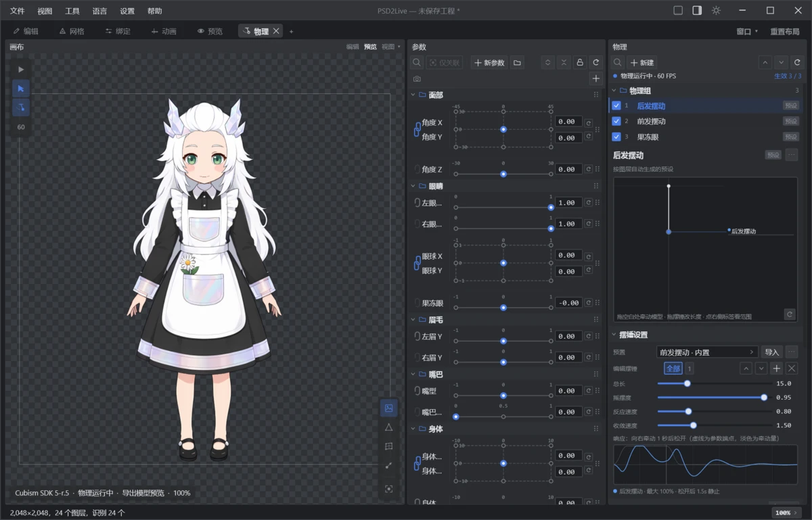This screenshot has width=812, height=520.
Task: Click the fit-to-frame icon in canvas
Action: pos(388,489)
